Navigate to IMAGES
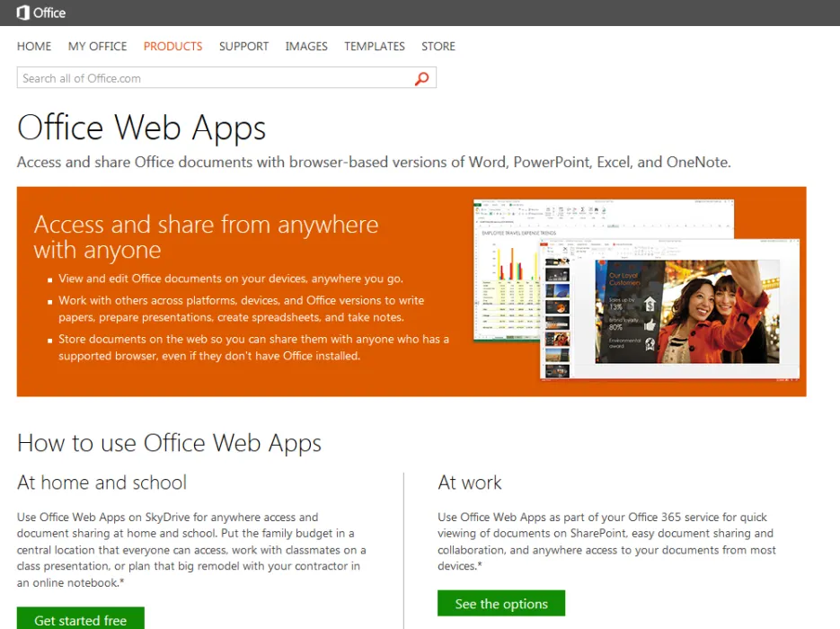The height and width of the screenshot is (629, 840). click(x=306, y=47)
